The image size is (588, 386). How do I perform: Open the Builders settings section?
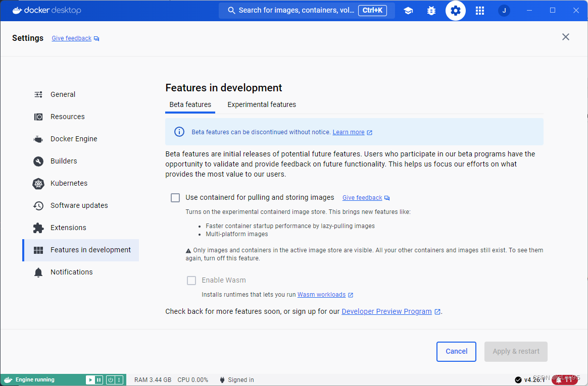coord(81,161)
